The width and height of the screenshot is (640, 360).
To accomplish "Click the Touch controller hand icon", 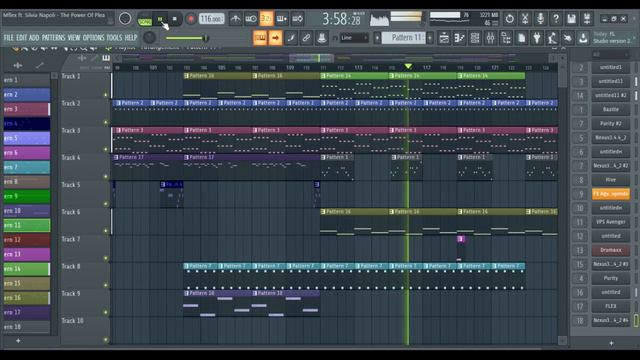I will click(568, 38).
